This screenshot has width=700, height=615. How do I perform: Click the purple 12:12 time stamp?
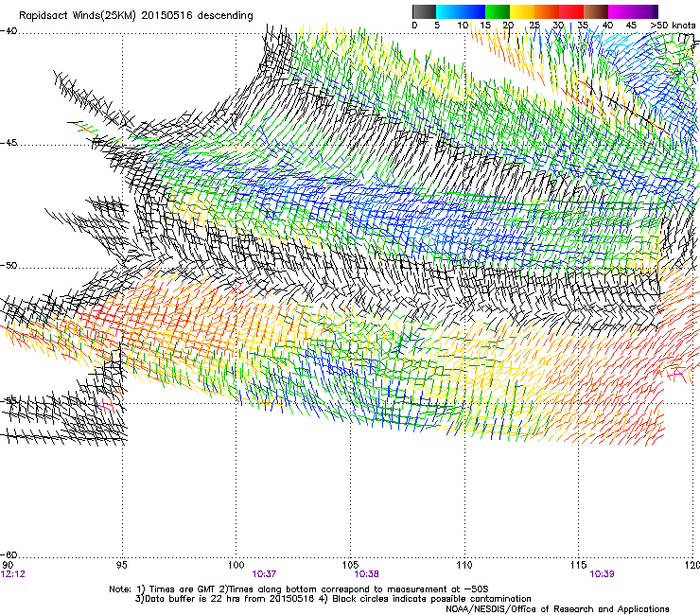[x=13, y=574]
